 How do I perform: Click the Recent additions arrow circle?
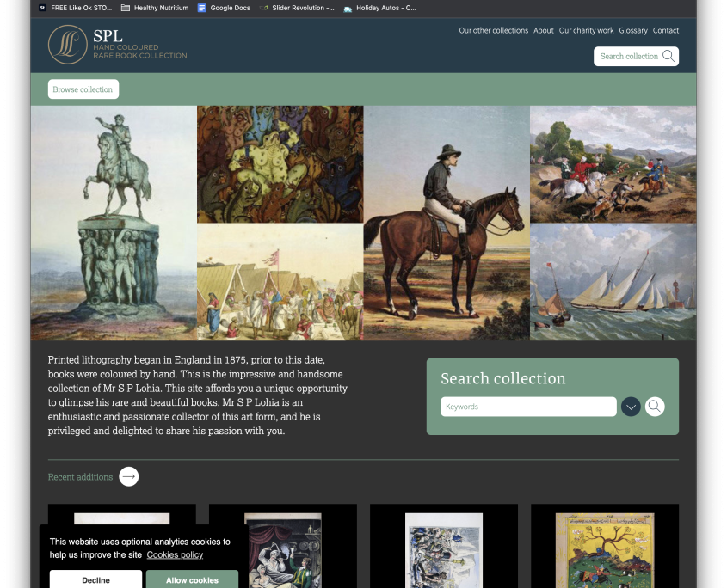[x=128, y=476]
